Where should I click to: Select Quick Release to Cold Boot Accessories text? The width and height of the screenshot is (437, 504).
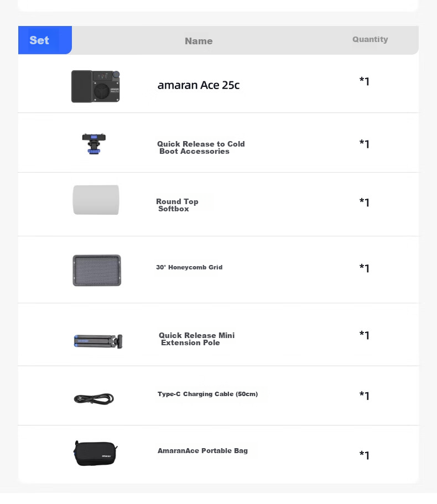click(201, 148)
